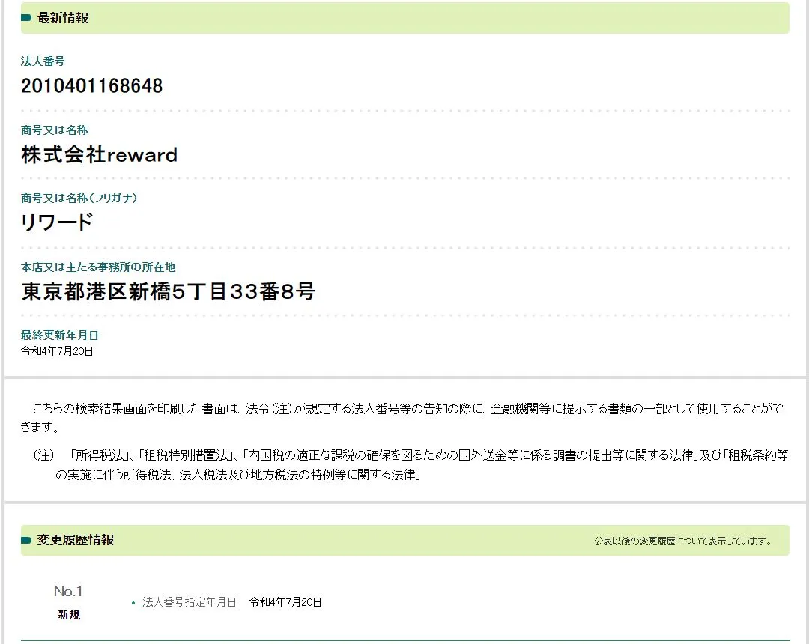Click the corporate number 2010401168648
The height and width of the screenshot is (644, 812).
91,86
